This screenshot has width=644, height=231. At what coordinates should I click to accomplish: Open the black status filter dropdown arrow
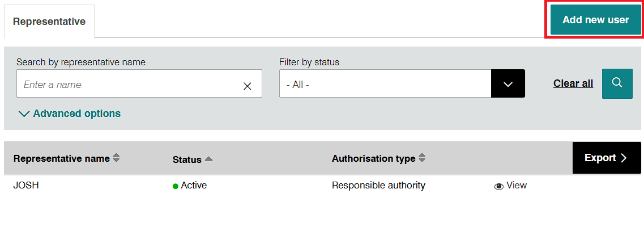(507, 84)
